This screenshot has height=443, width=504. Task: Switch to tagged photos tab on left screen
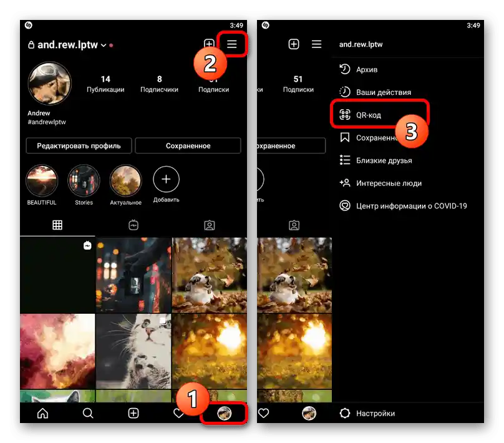[x=209, y=225]
